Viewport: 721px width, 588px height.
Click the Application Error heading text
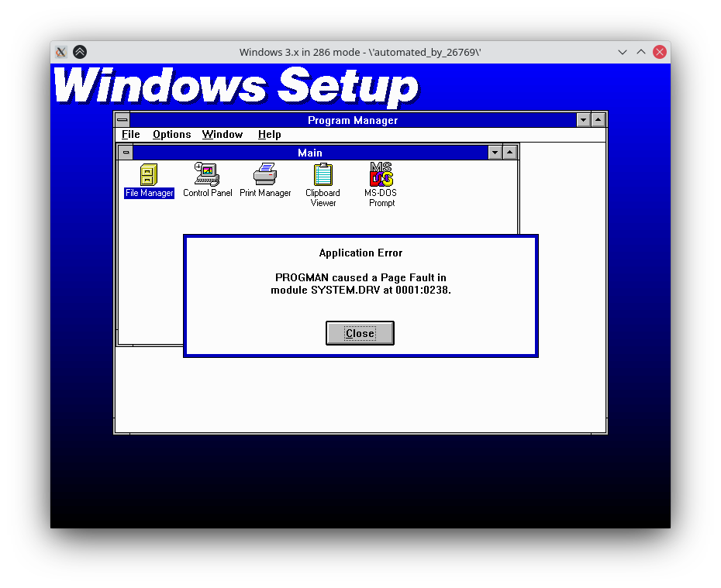coord(360,253)
